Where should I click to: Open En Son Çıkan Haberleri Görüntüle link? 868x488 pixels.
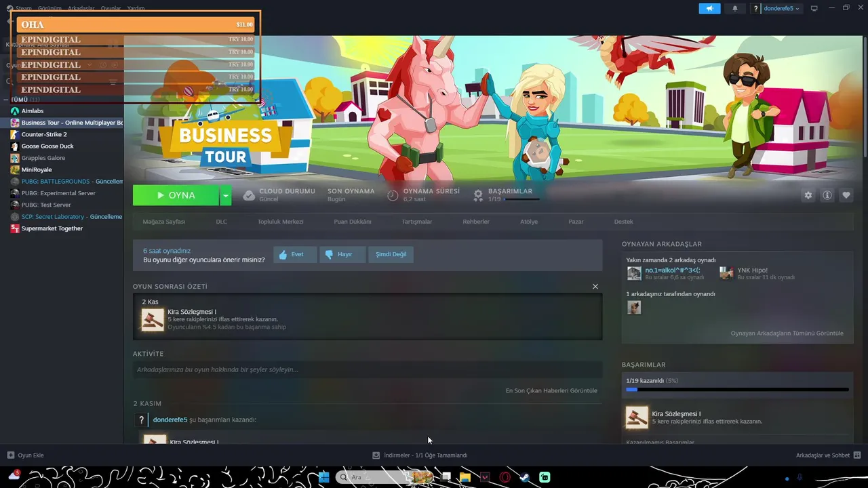pos(551,391)
